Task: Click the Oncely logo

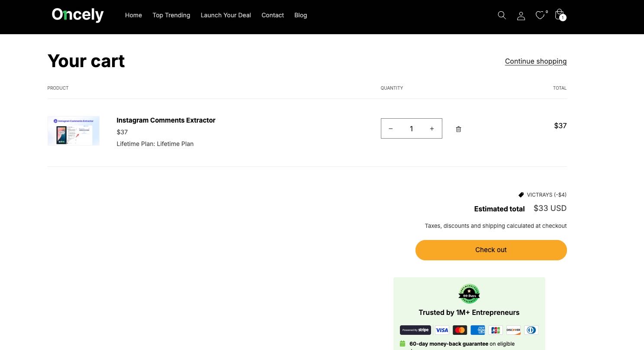Action: [78, 15]
